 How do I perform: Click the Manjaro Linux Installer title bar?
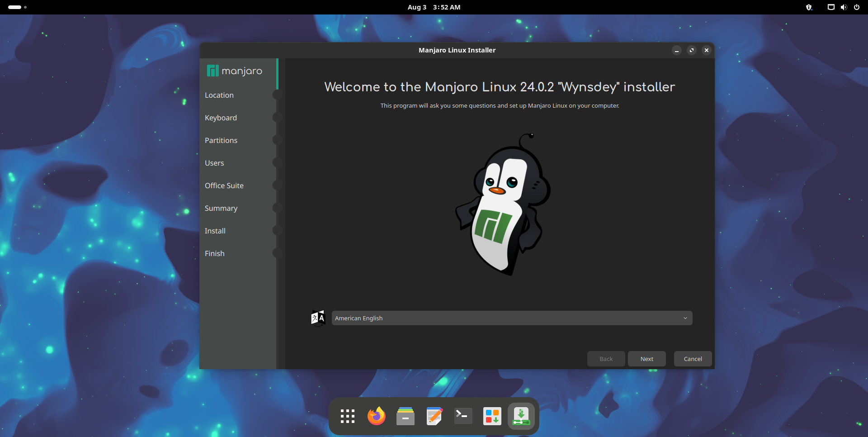point(457,50)
